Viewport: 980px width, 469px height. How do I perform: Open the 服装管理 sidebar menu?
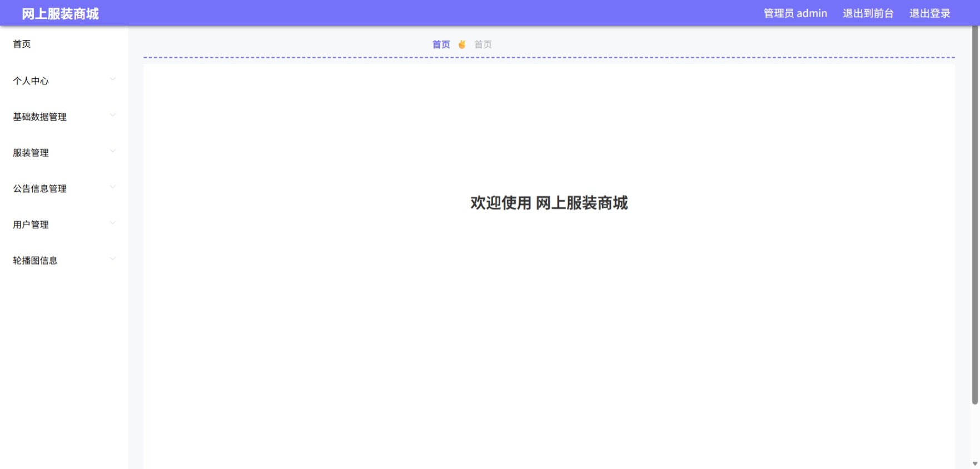coord(64,153)
